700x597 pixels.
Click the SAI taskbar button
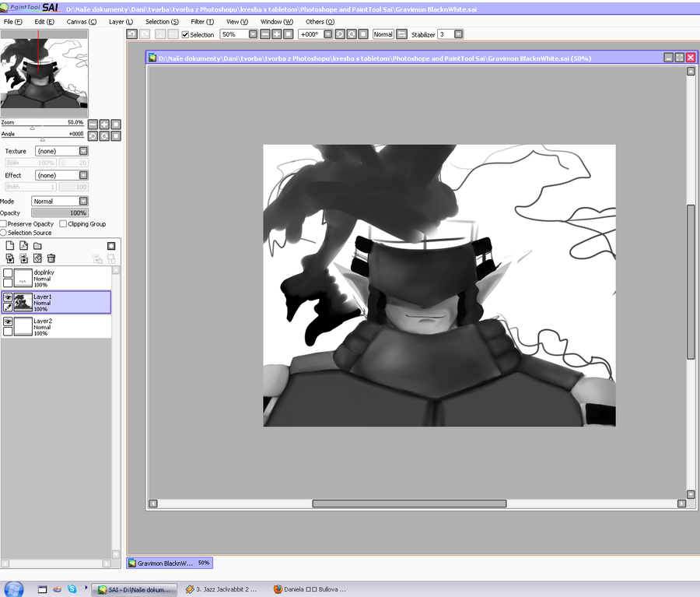coord(135,589)
